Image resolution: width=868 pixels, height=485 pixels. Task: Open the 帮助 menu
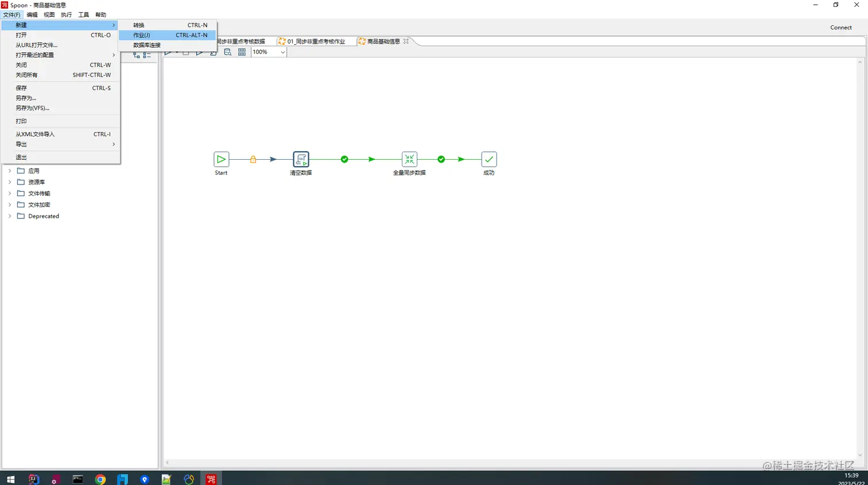pos(101,14)
